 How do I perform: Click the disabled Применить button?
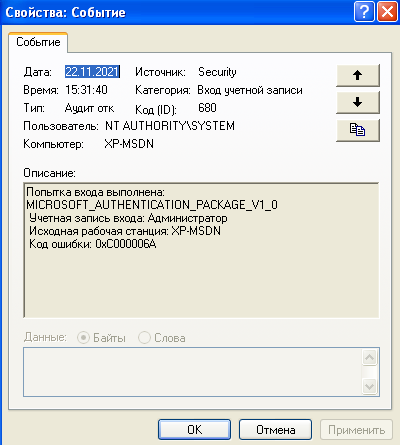tap(356, 430)
